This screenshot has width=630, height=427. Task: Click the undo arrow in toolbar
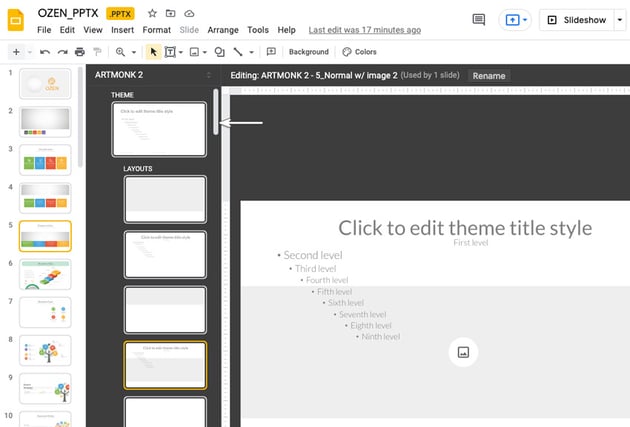pos(45,52)
